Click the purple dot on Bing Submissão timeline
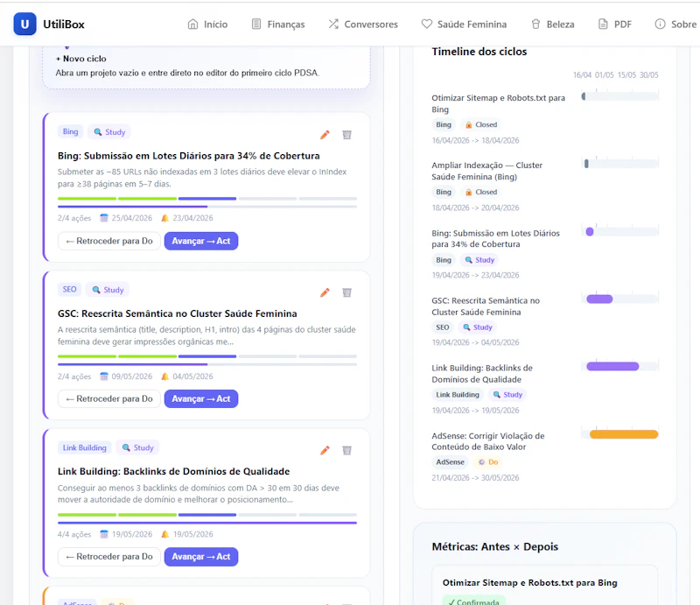700x605 pixels. click(590, 231)
